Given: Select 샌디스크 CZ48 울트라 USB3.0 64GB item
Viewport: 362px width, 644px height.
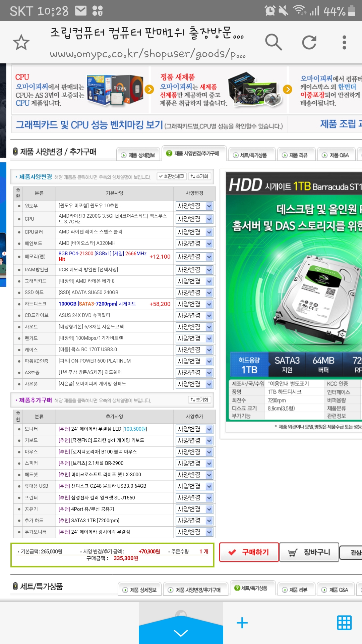Looking at the screenshot, I should click(x=102, y=486).
